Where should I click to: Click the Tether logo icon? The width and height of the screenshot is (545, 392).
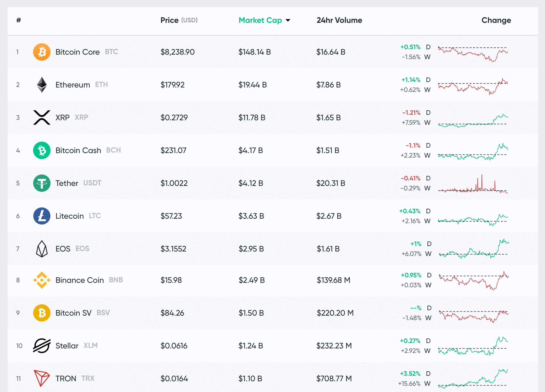pyautogui.click(x=42, y=183)
